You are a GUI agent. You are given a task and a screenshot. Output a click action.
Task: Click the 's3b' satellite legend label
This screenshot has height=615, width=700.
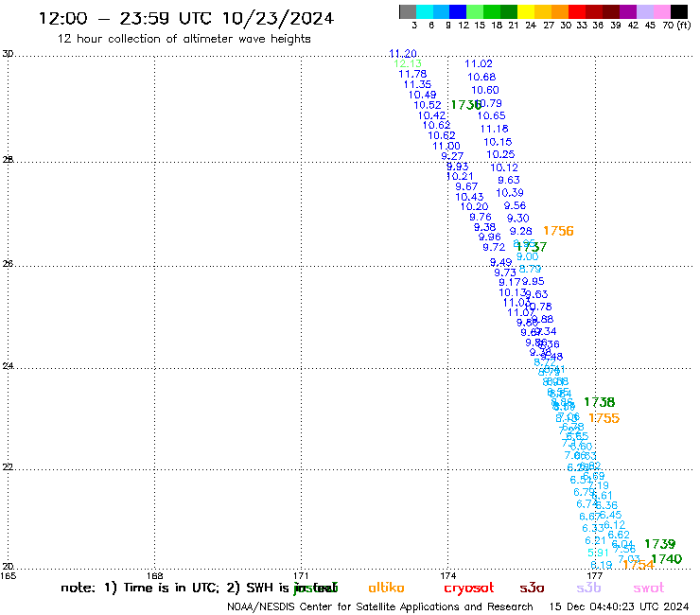pos(588,588)
